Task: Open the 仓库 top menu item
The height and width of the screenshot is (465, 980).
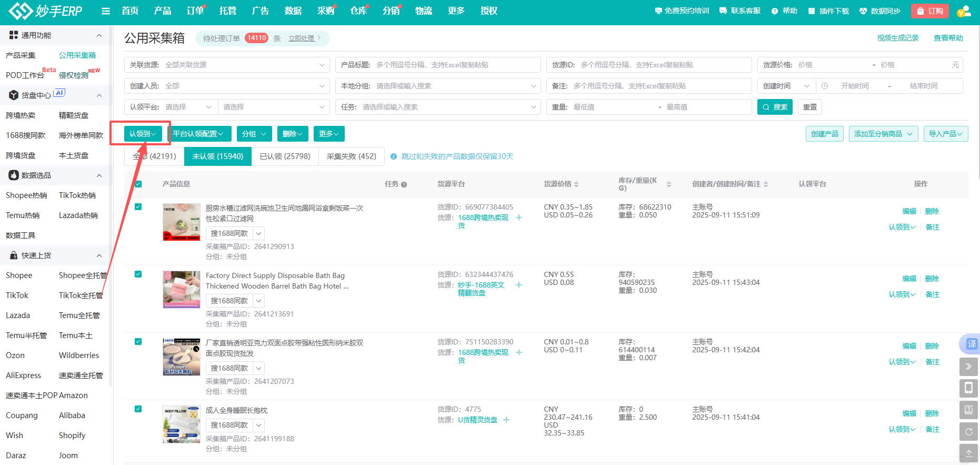Action: tap(358, 11)
